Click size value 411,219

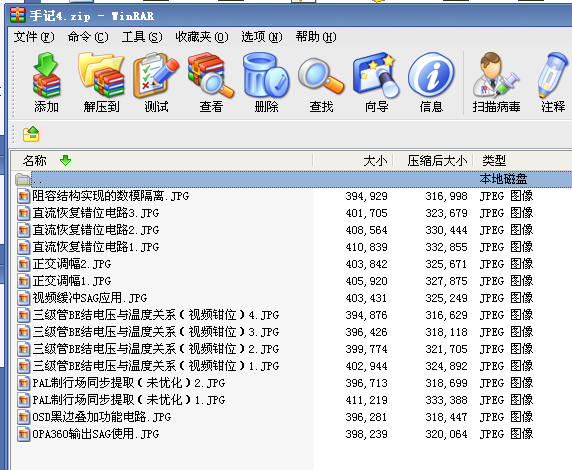click(366, 400)
